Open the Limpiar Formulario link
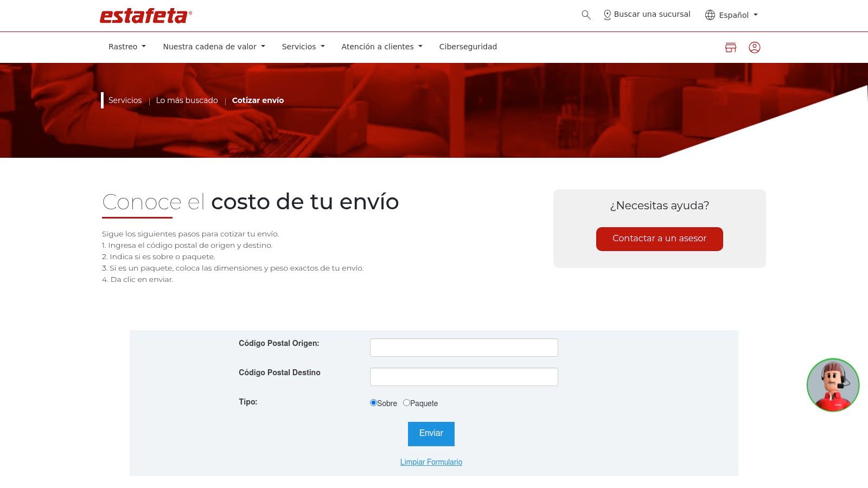This screenshot has height=488, width=868. point(431,461)
